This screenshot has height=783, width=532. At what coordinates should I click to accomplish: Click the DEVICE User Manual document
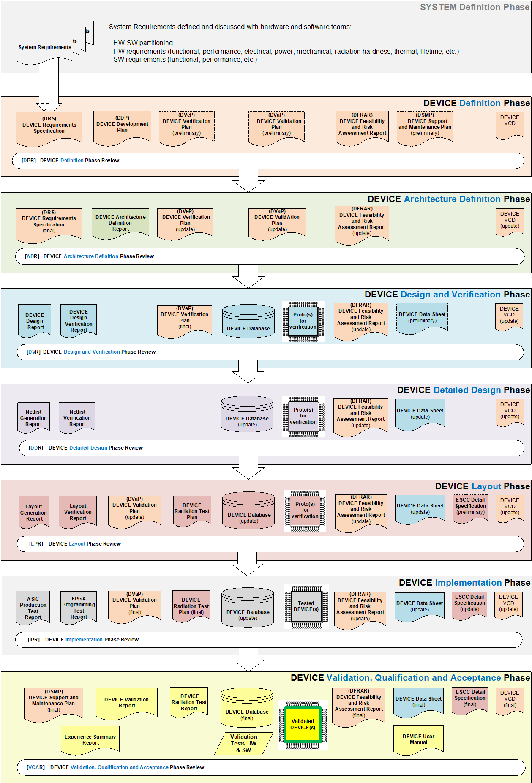click(418, 739)
